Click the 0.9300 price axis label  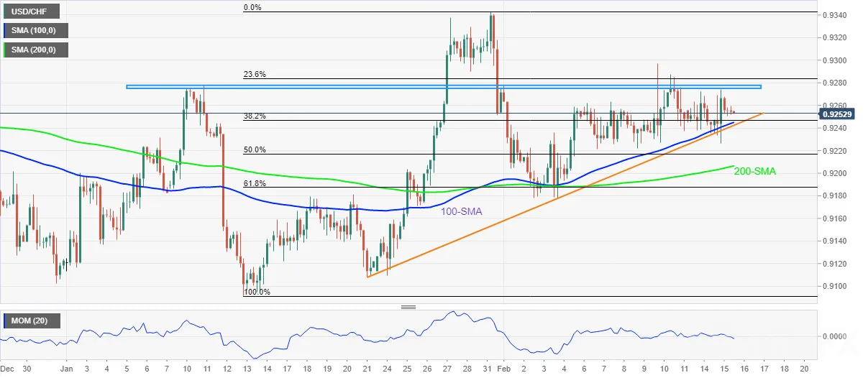tap(836, 60)
